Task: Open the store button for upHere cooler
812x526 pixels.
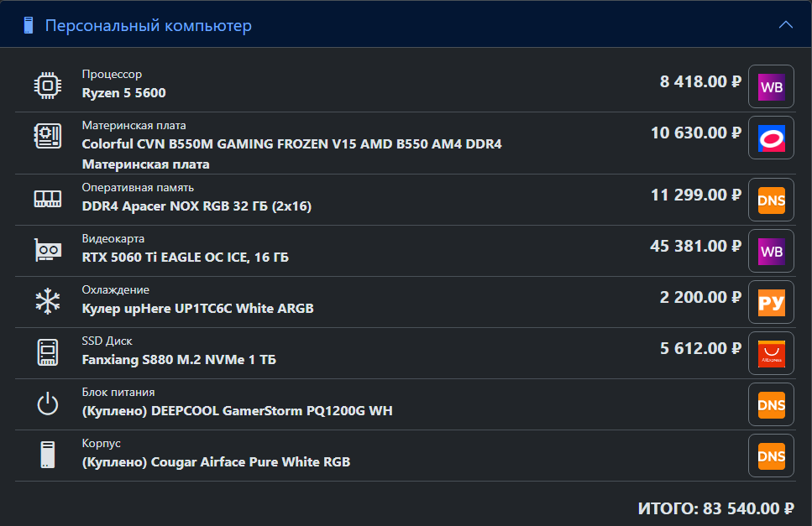Action: (771, 302)
